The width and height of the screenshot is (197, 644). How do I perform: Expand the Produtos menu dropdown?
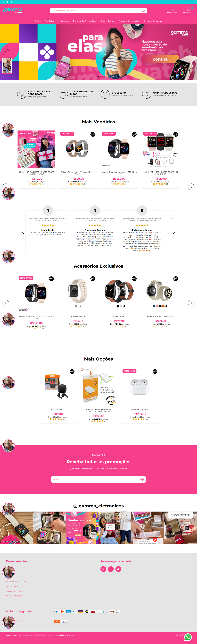[x=51, y=21]
